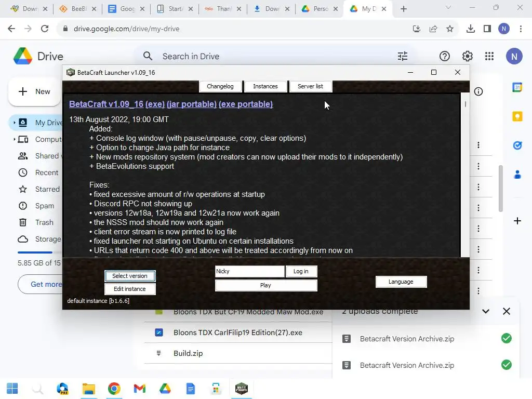The width and height of the screenshot is (532, 399).
Task: Open Storage in the Drive sidebar
Action: pyautogui.click(x=39, y=239)
